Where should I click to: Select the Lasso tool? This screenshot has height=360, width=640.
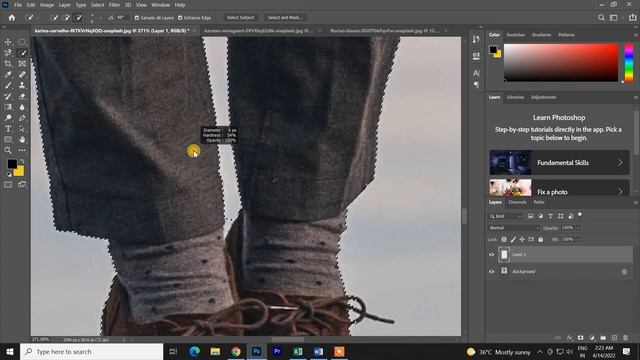pyautogui.click(x=8, y=53)
